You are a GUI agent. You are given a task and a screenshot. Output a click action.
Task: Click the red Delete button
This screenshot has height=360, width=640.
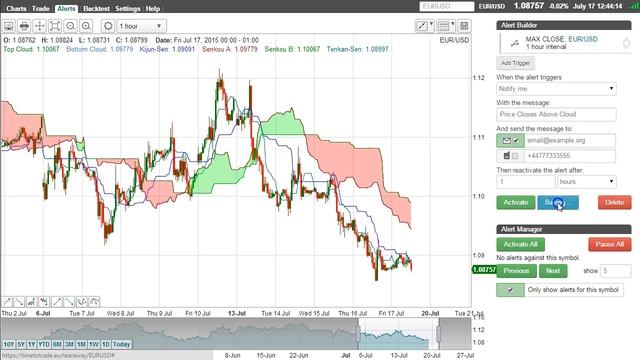(x=614, y=202)
